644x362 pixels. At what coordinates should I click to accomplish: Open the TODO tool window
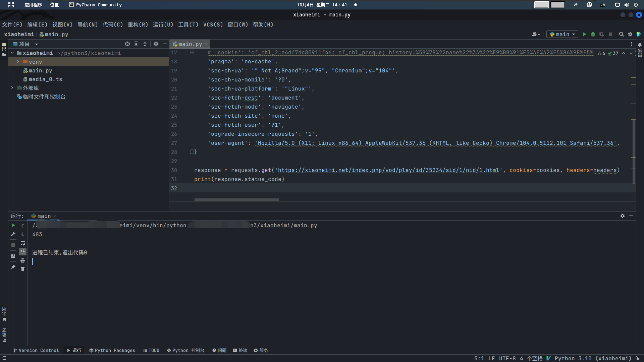tap(151, 350)
